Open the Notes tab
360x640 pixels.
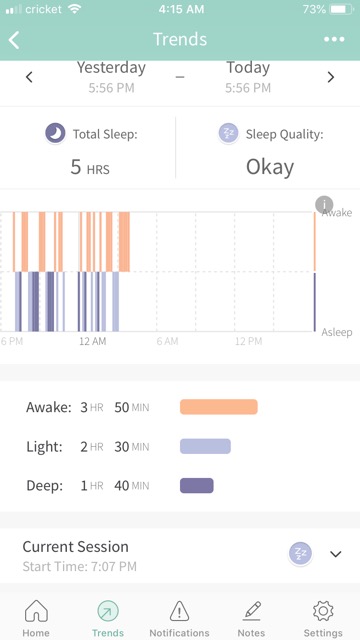pos(251,618)
